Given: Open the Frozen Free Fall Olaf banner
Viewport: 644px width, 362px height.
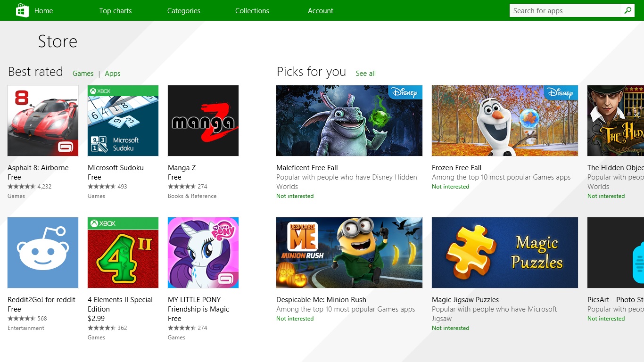Looking at the screenshot, I should [x=505, y=121].
